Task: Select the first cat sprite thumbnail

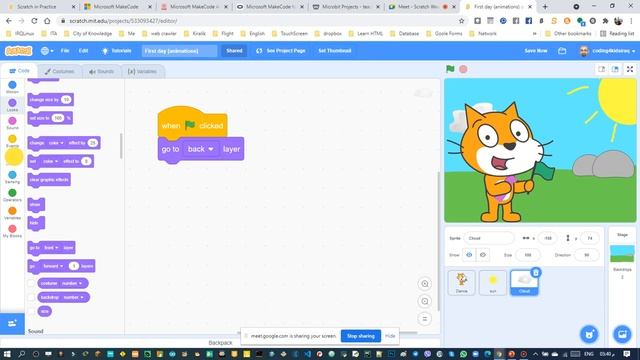Action: (x=462, y=282)
